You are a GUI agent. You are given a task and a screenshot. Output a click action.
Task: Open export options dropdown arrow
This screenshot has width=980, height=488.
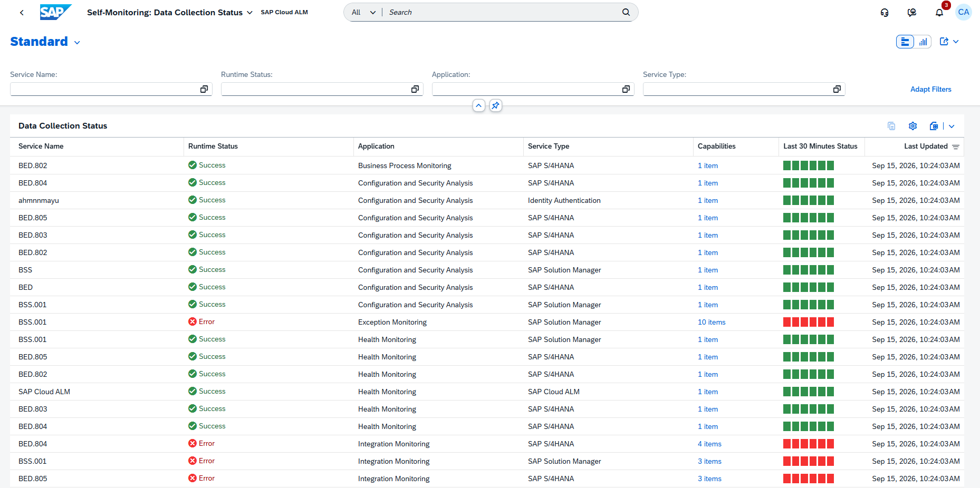pyautogui.click(x=952, y=126)
